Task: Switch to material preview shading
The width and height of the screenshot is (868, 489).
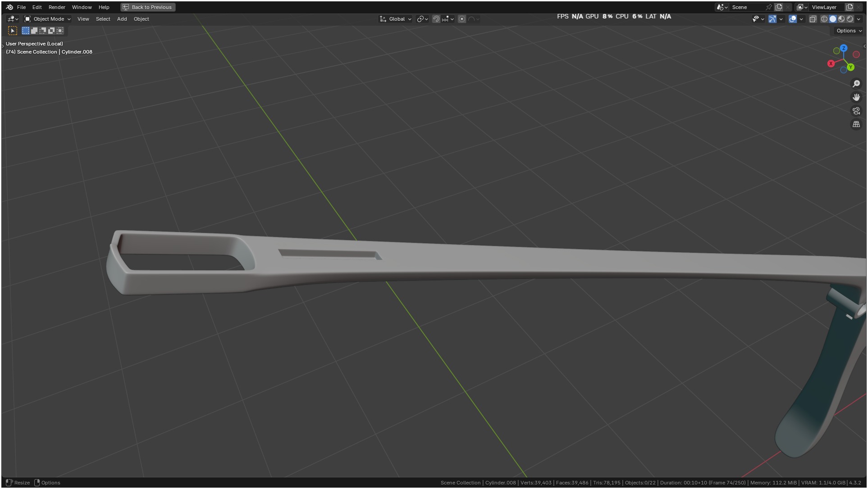Action: pyautogui.click(x=841, y=19)
